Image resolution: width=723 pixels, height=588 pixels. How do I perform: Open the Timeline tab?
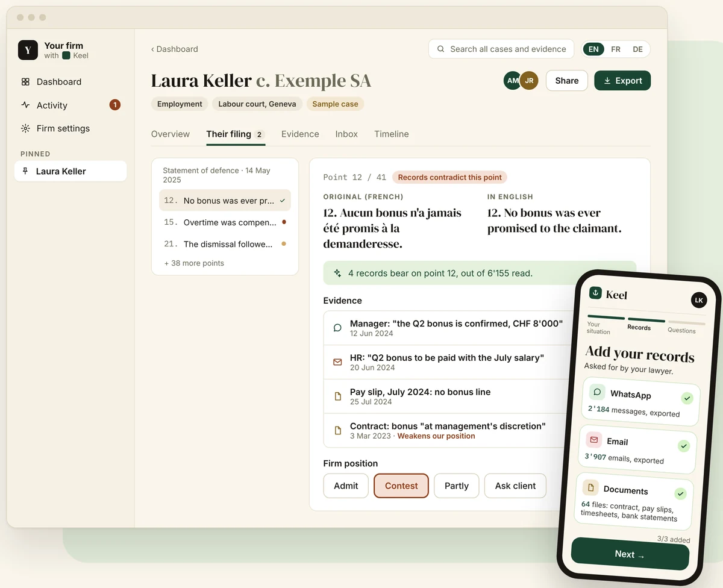click(392, 134)
